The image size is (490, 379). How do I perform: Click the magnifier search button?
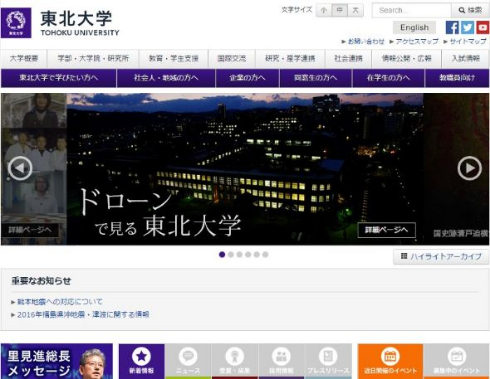coord(470,10)
